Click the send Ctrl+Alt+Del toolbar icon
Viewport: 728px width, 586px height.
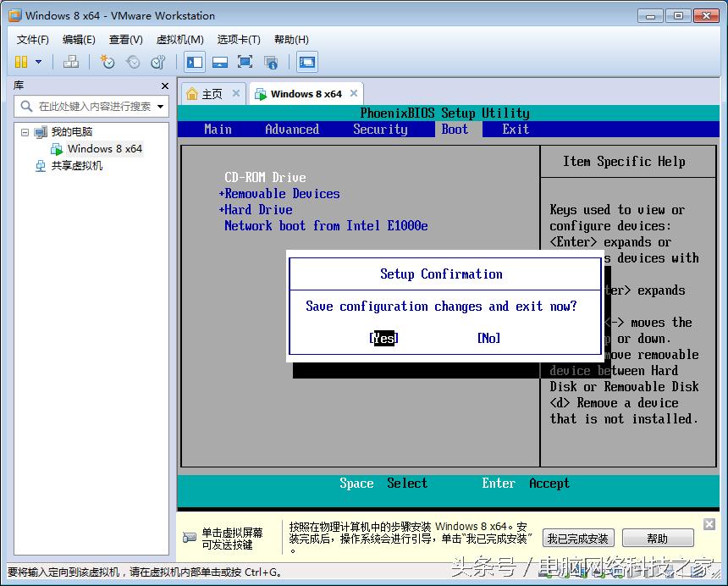(x=71, y=62)
